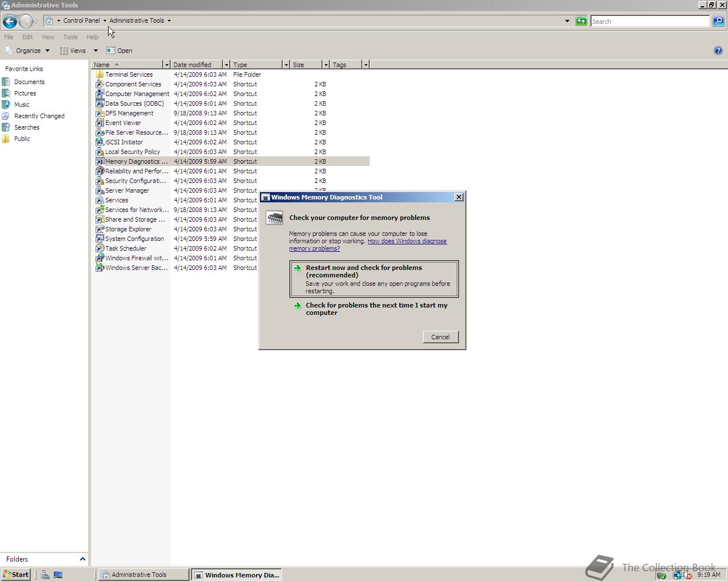Screen dimensions: 728x582
Task: Open the Tools menu
Action: (x=71, y=37)
